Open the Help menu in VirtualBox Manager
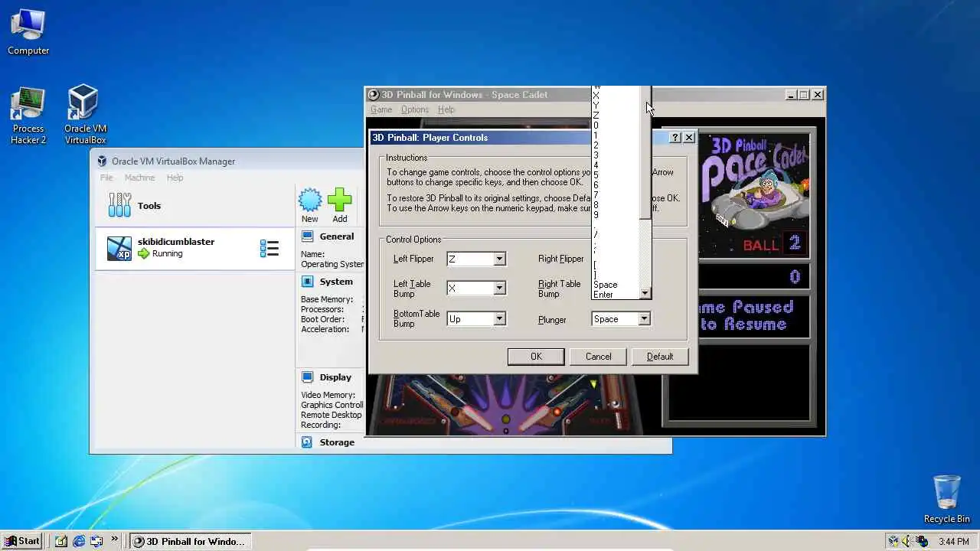980x551 pixels. point(175,178)
